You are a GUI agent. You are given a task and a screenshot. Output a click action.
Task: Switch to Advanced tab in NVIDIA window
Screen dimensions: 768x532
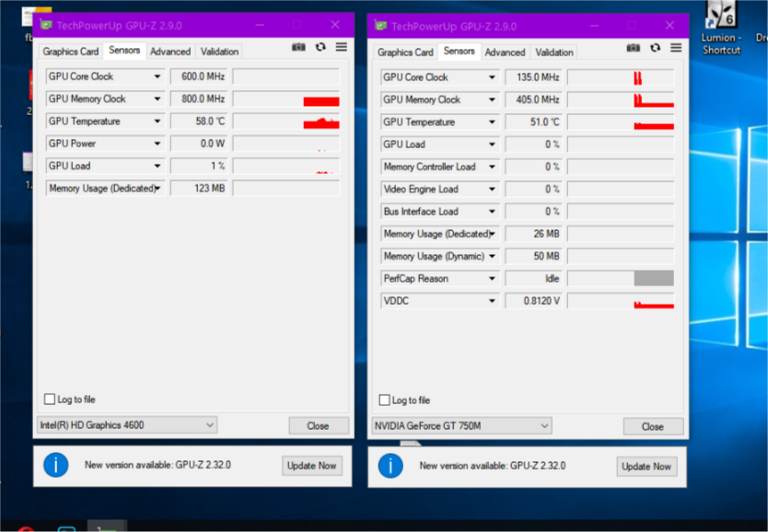point(505,52)
